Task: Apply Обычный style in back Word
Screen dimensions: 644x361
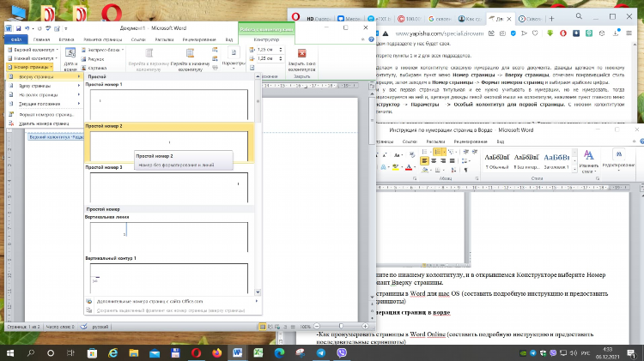Action: [x=497, y=161]
